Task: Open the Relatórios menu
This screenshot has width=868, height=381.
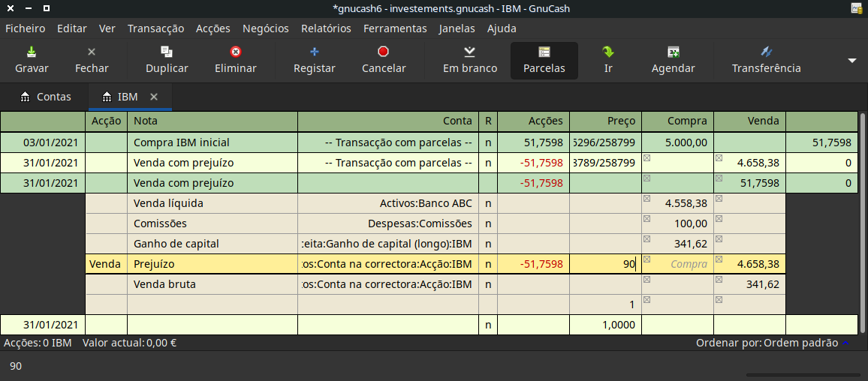Action: pos(325,28)
